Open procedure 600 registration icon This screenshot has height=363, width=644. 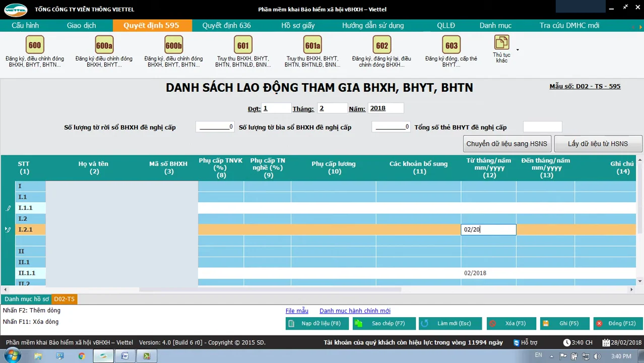[x=35, y=45]
